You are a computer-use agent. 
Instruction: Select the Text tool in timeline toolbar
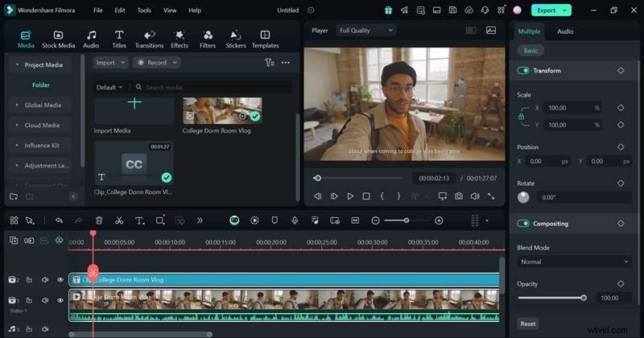coord(139,221)
